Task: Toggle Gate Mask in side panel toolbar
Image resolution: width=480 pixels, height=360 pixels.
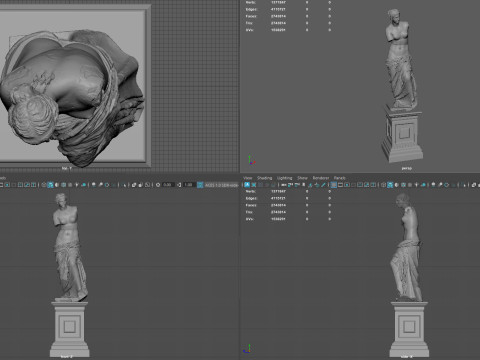Action: [353, 185]
